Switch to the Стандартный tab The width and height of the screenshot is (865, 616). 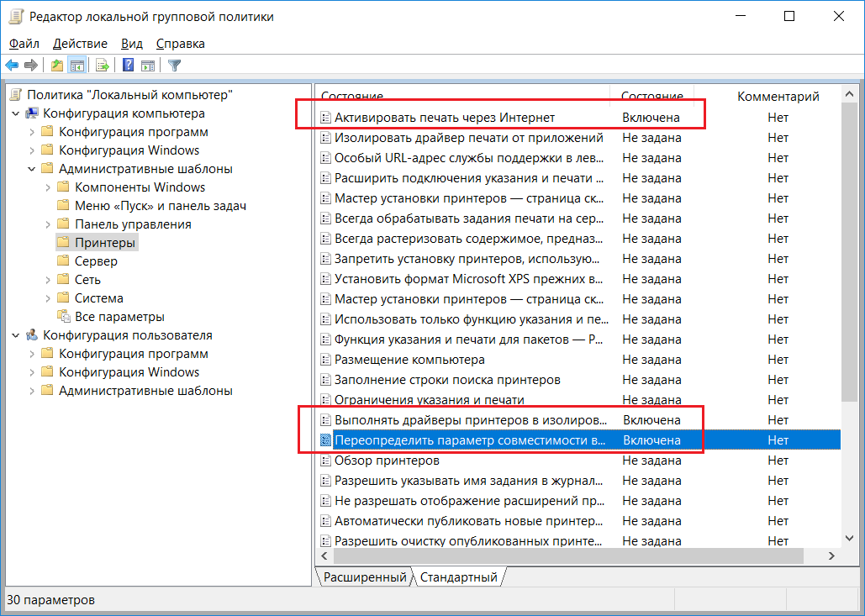(458, 577)
